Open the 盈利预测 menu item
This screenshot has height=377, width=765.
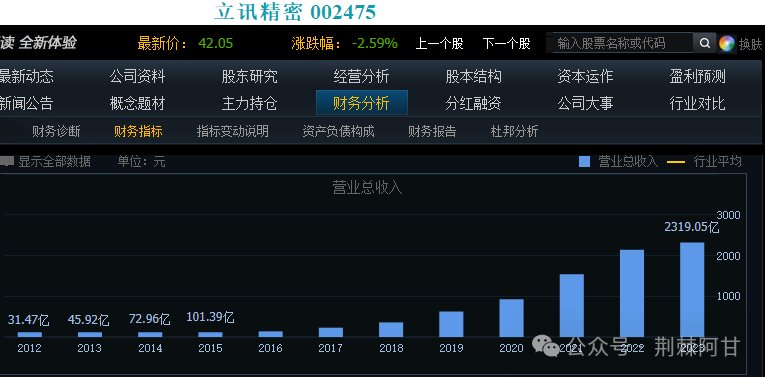point(698,77)
